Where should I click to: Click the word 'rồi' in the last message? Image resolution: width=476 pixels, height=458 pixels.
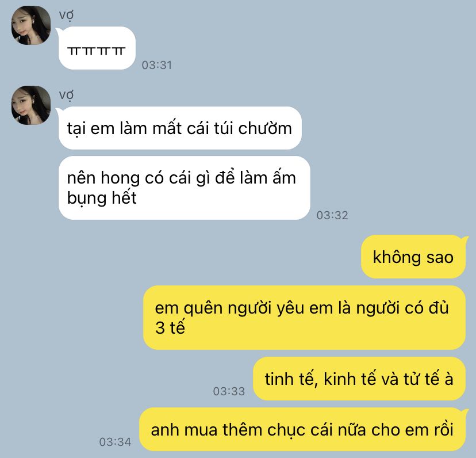[443, 429]
